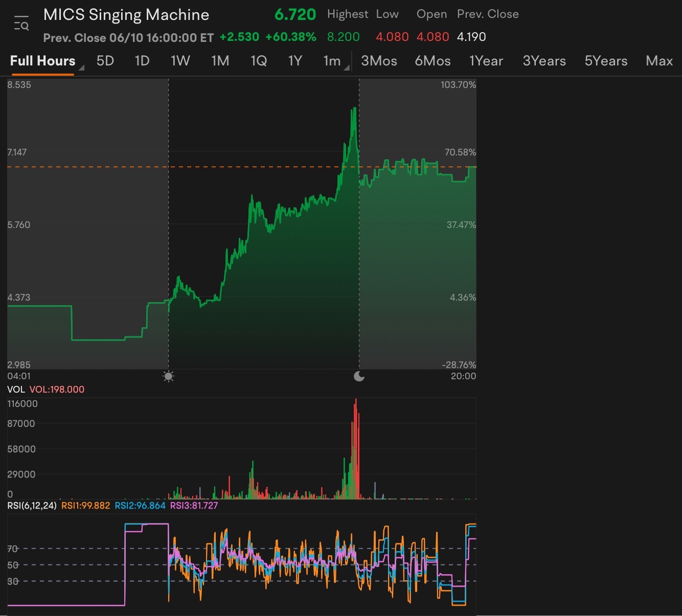
Task: Click the 103.70% axis label
Action: [x=458, y=85]
